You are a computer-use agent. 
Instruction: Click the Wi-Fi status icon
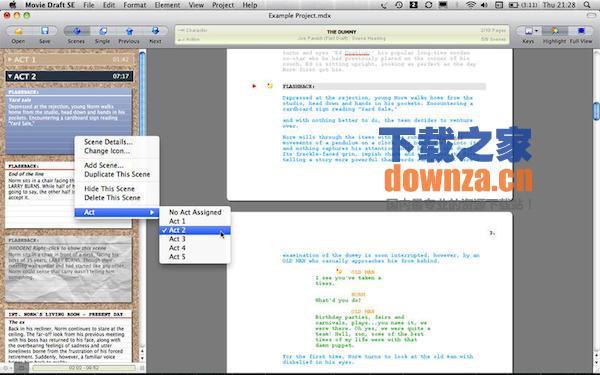pyautogui.click(x=470, y=5)
